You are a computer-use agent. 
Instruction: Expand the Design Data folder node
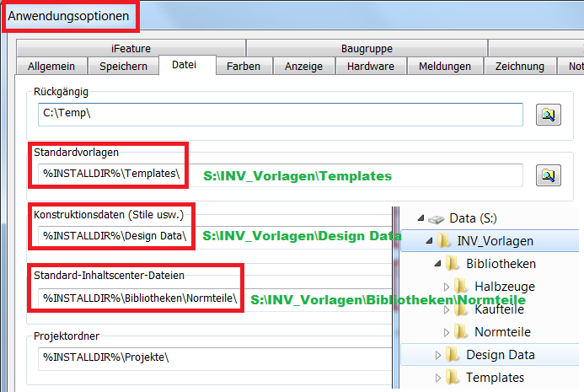coord(438,355)
